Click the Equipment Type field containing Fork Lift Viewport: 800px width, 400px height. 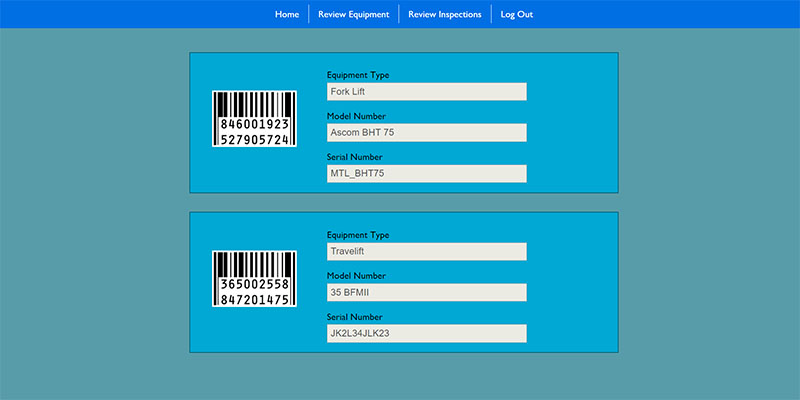(426, 92)
